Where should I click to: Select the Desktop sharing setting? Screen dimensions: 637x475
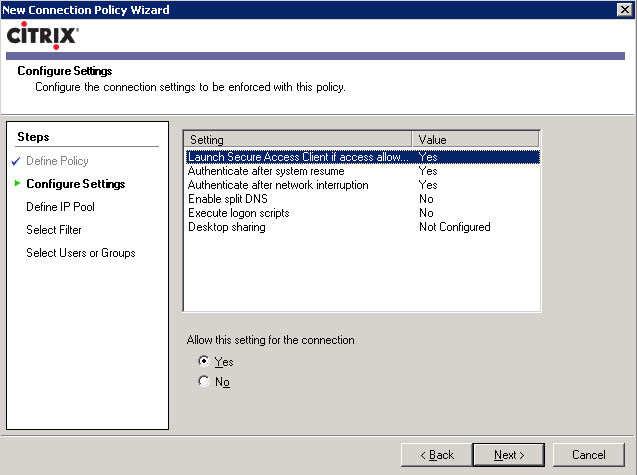coord(362,227)
